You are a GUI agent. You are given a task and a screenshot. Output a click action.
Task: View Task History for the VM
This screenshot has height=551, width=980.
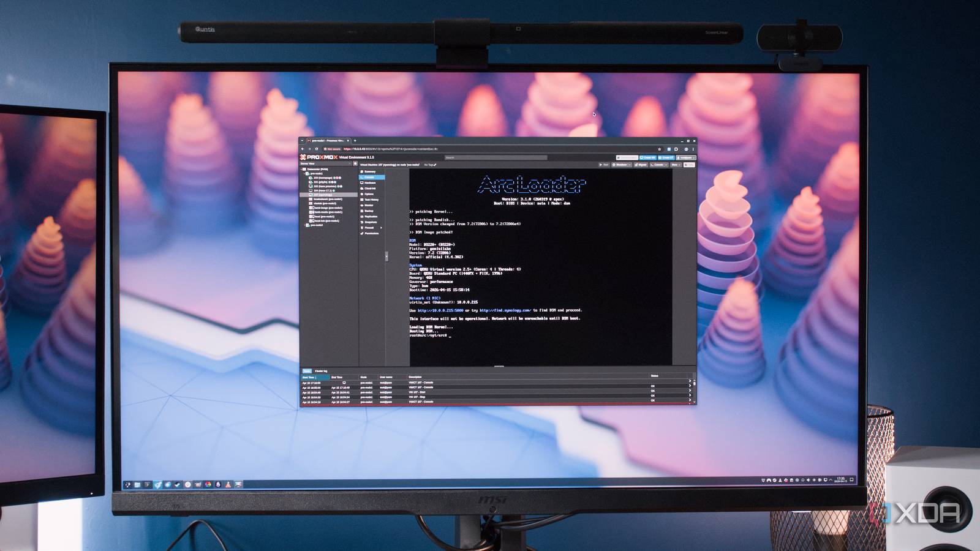click(x=372, y=200)
